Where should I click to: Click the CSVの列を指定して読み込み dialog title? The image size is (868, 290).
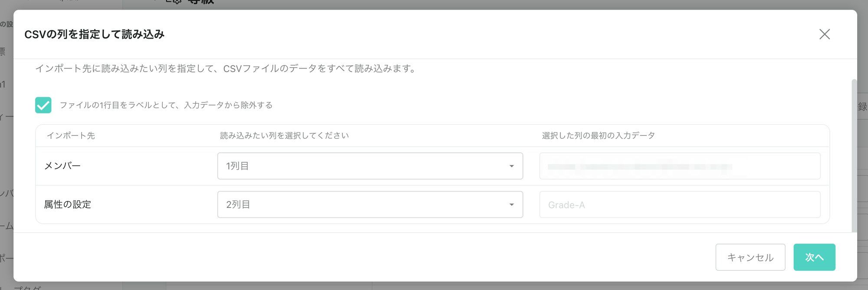click(95, 34)
